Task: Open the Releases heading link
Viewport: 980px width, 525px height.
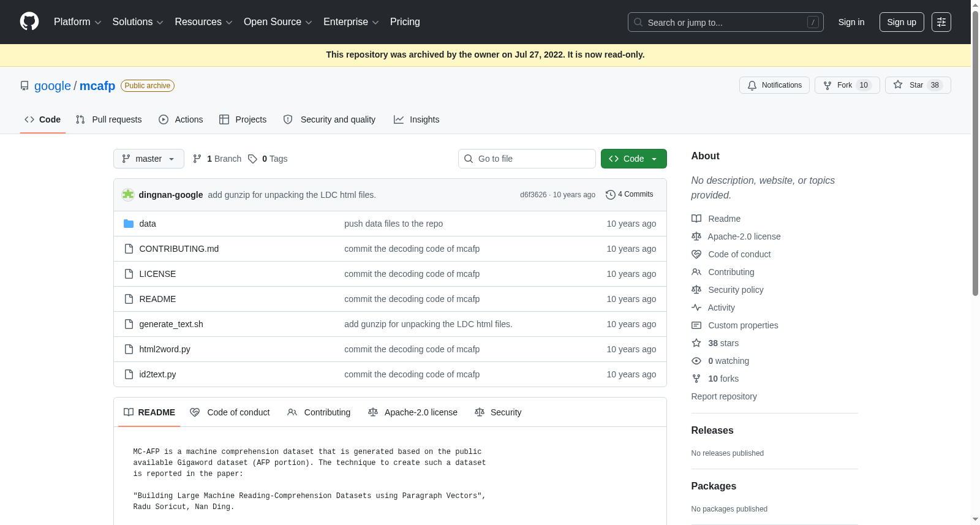Action: pos(712,431)
